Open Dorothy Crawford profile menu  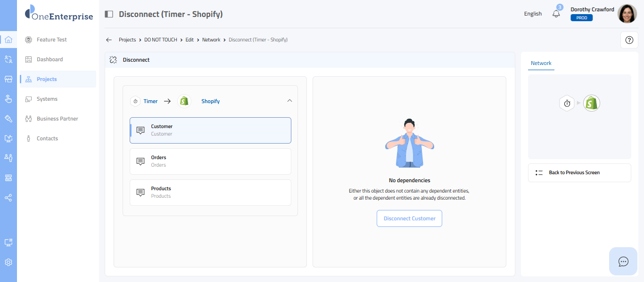(627, 14)
